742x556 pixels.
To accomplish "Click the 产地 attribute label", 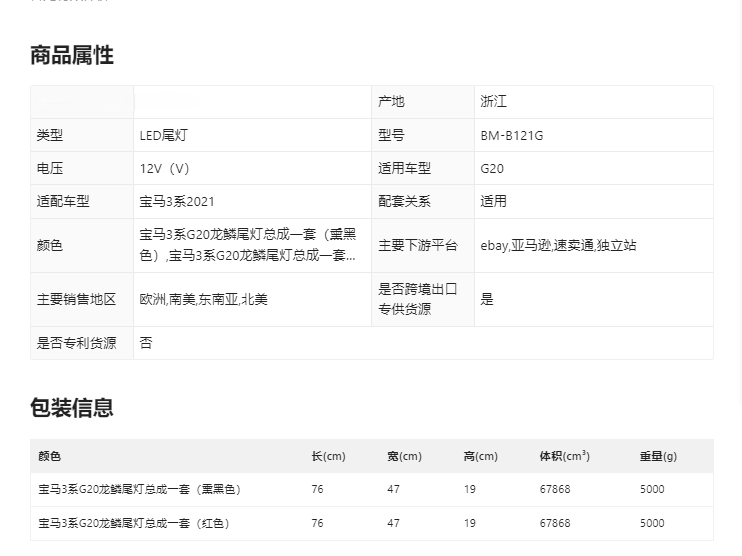I will pyautogui.click(x=391, y=102).
